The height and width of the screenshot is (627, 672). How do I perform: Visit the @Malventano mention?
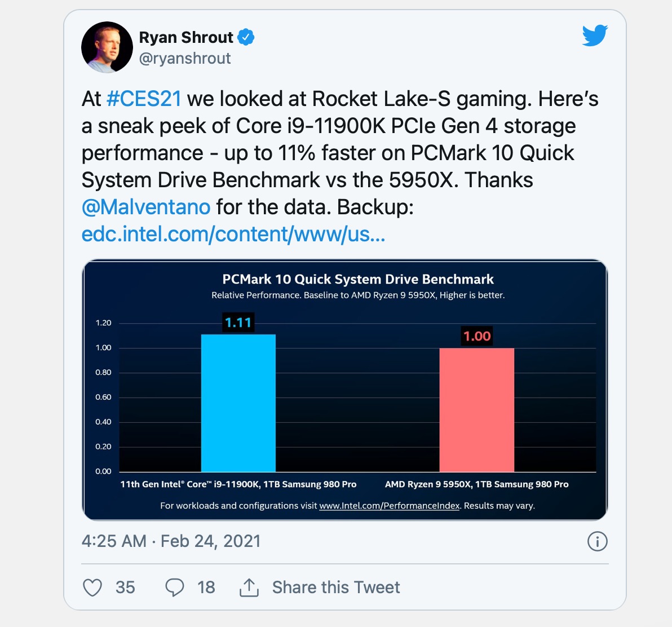145,207
